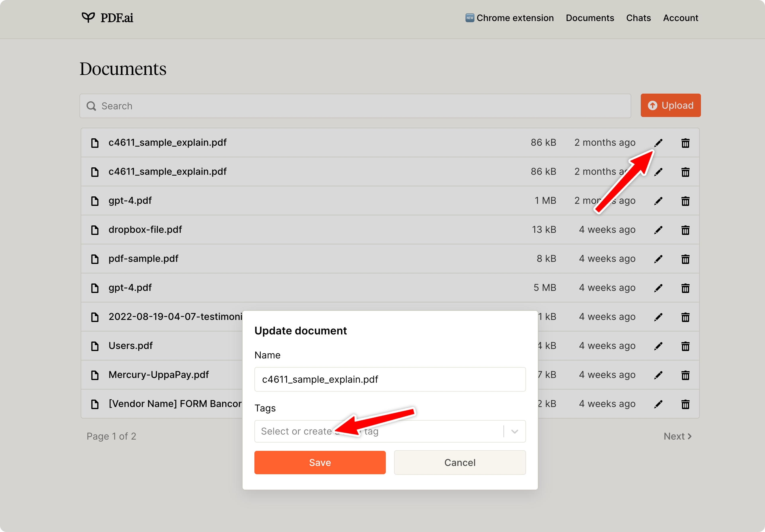The width and height of the screenshot is (765, 532).
Task: Edit the 5 MB gpt-4.pdf document
Action: [658, 288]
